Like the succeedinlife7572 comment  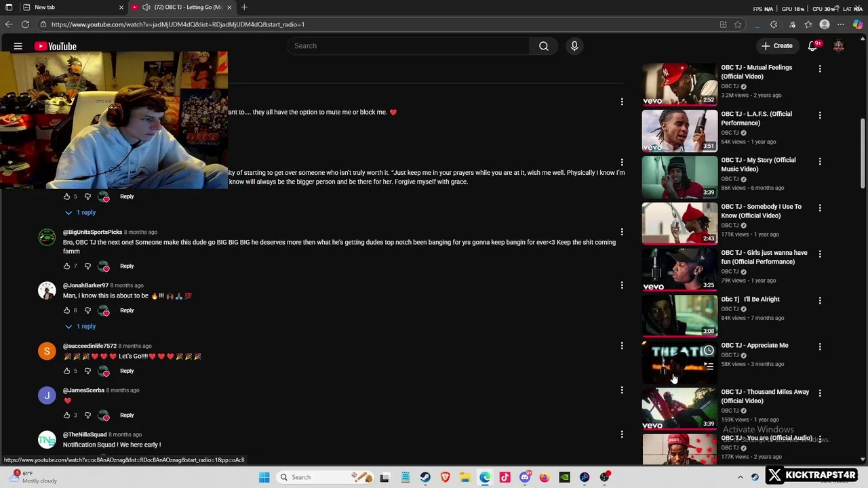pos(66,371)
